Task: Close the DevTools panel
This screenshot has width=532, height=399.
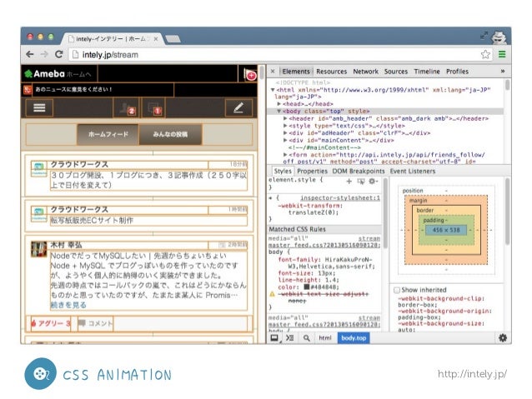Action: 273,71
